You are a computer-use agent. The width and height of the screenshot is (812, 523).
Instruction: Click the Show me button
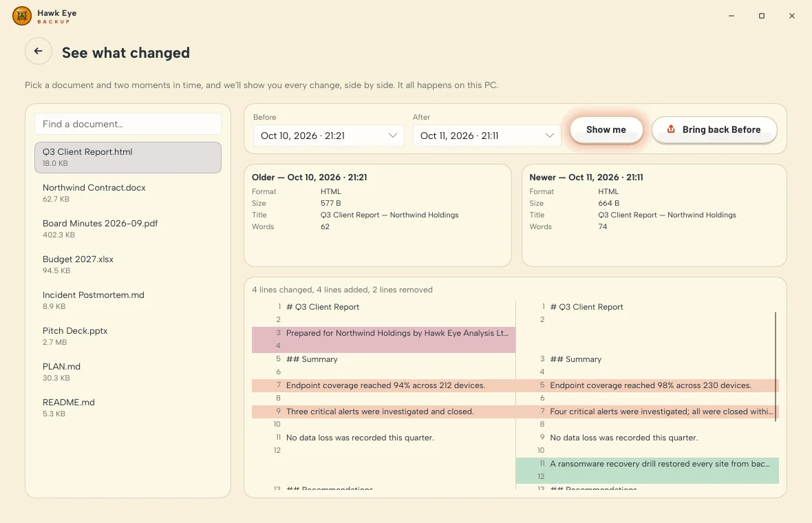click(606, 130)
